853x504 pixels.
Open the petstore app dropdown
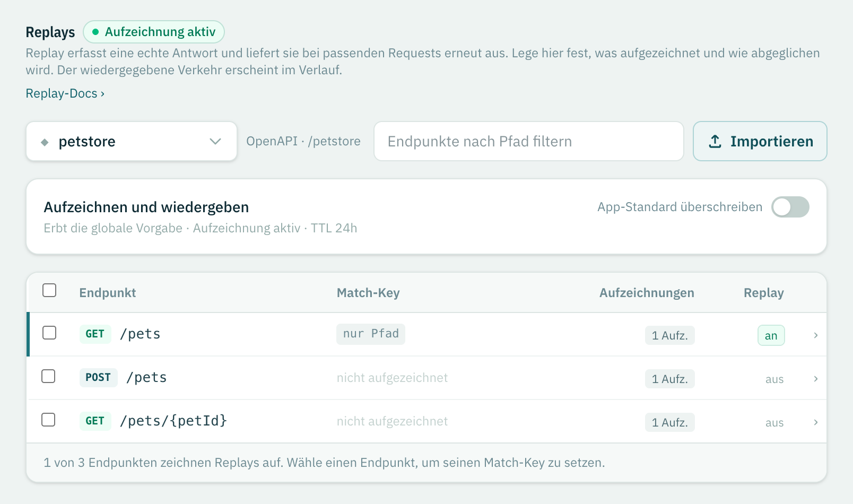click(x=132, y=141)
